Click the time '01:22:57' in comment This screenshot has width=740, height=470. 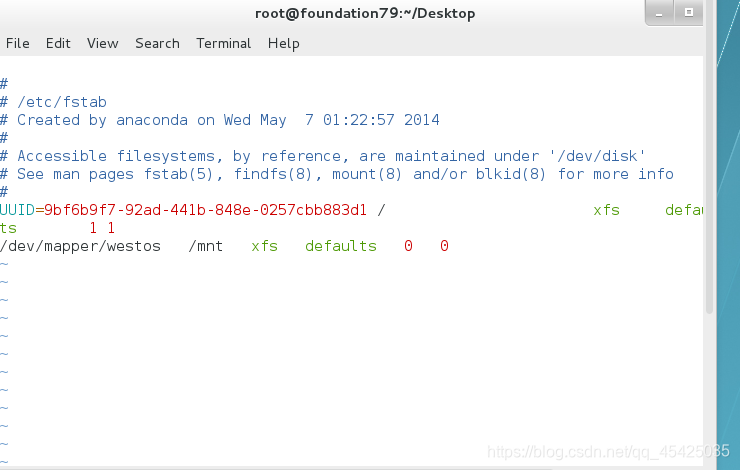[359, 120]
